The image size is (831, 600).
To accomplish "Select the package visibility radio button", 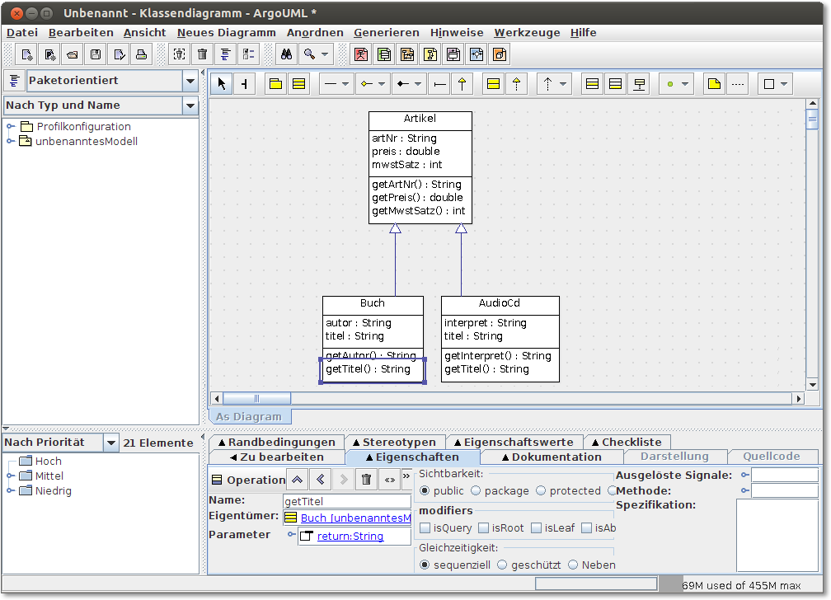I will [x=477, y=491].
